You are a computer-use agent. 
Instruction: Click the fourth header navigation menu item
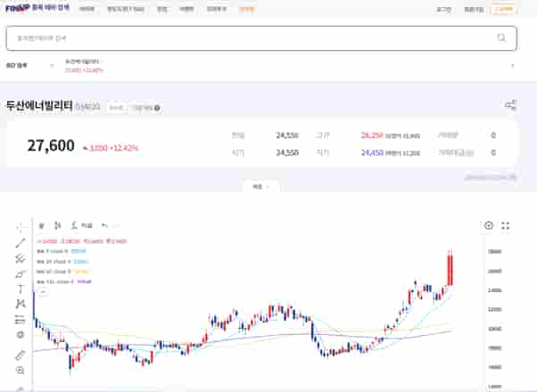pyautogui.click(x=186, y=9)
